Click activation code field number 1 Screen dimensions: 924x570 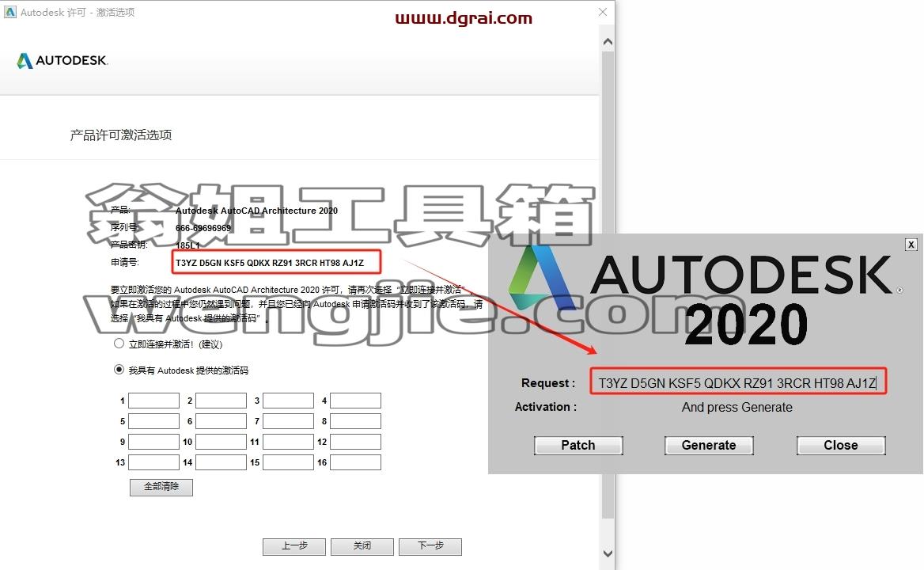pos(153,401)
